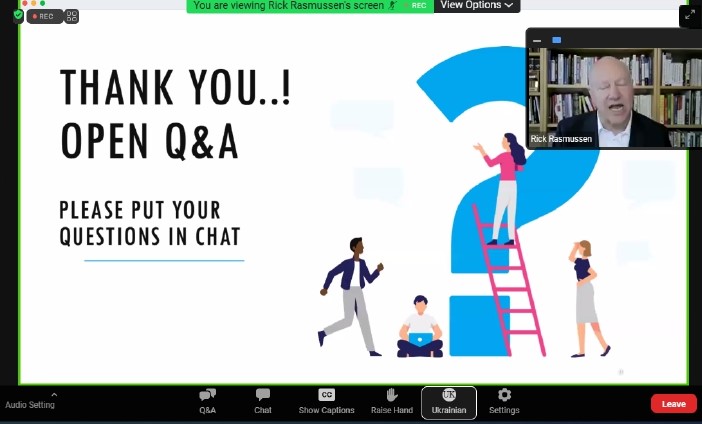
Task: Click the macOS red close dot
Action: click(25, 3)
